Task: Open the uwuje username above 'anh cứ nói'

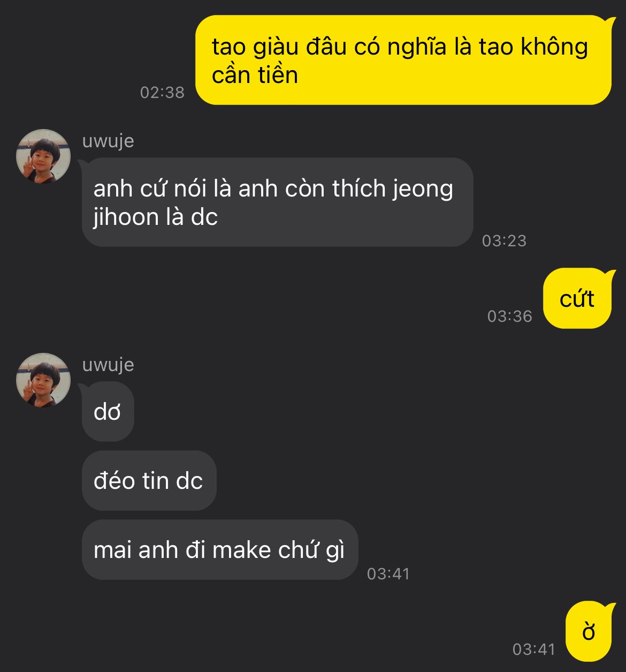Action: pyautogui.click(x=108, y=141)
